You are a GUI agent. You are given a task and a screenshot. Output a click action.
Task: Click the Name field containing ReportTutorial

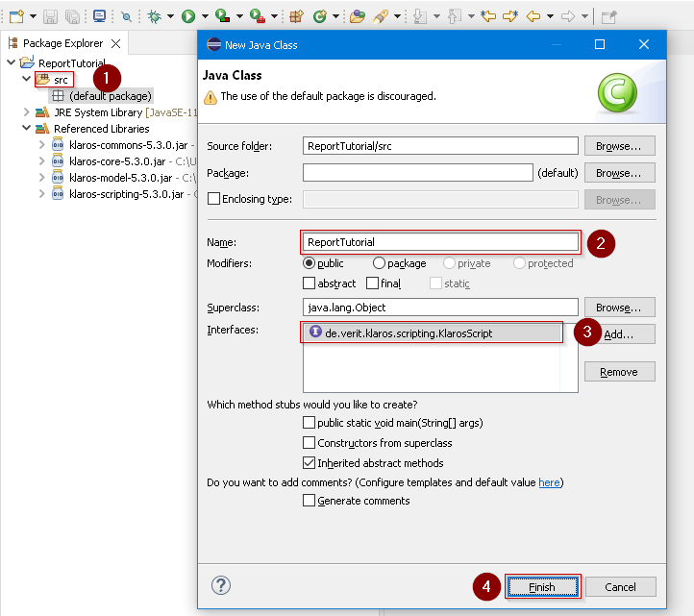(440, 242)
